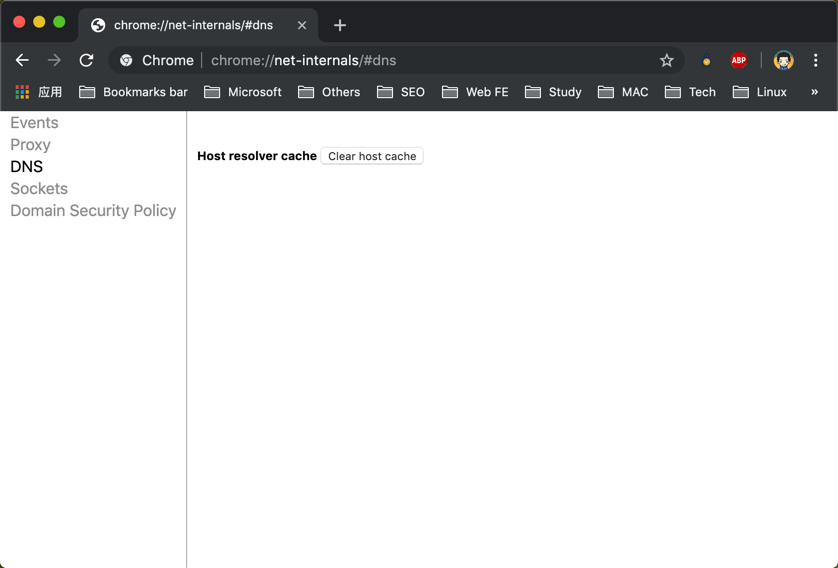Select Proxy in the sidebar
This screenshot has width=838, height=568.
pyautogui.click(x=30, y=145)
